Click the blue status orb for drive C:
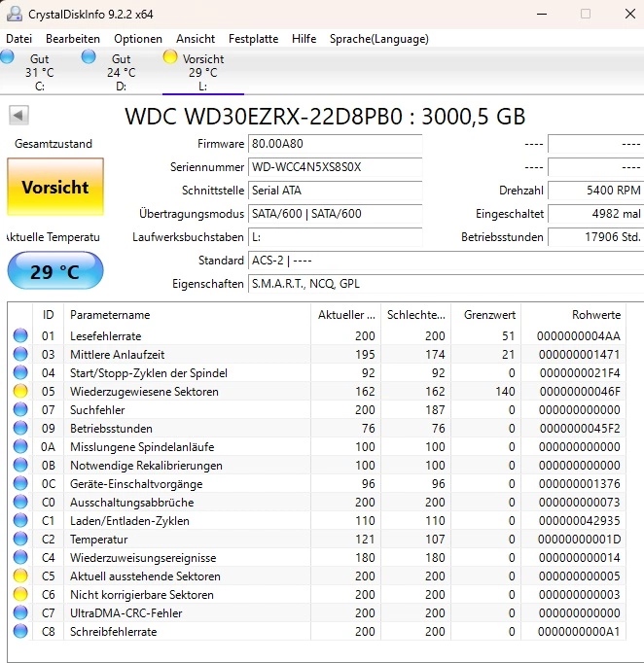Image resolution: width=644 pixels, height=663 pixels. point(7,56)
